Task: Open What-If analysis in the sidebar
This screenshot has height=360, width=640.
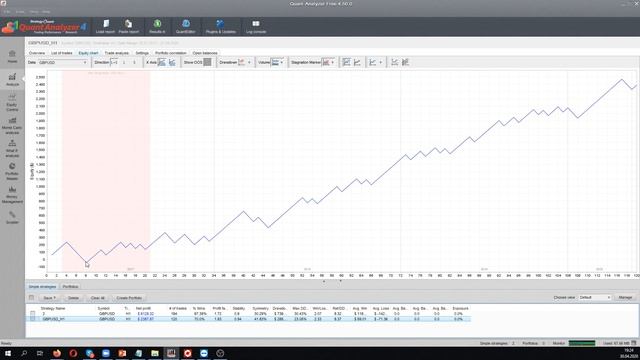Action: tap(12, 149)
